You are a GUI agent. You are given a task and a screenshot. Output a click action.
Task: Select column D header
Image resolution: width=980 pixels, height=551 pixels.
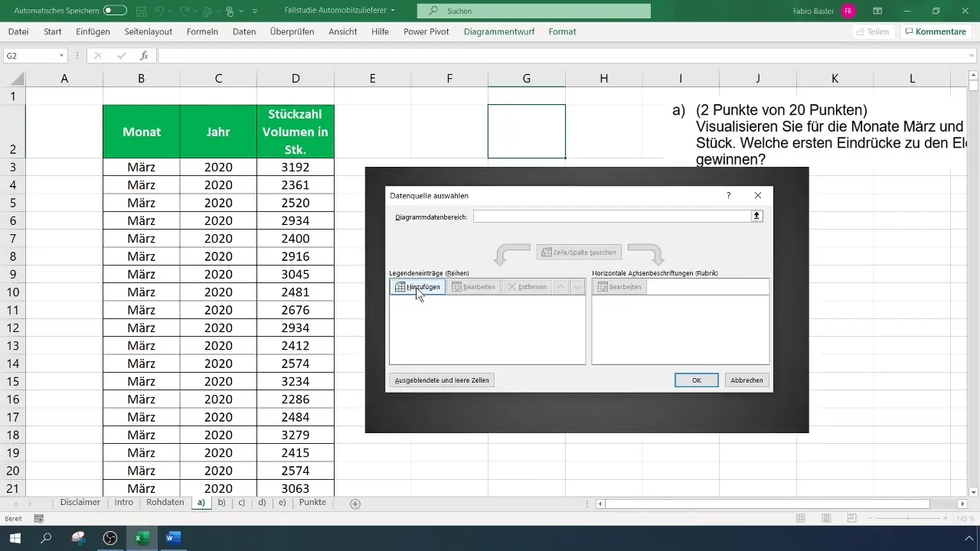tap(296, 78)
